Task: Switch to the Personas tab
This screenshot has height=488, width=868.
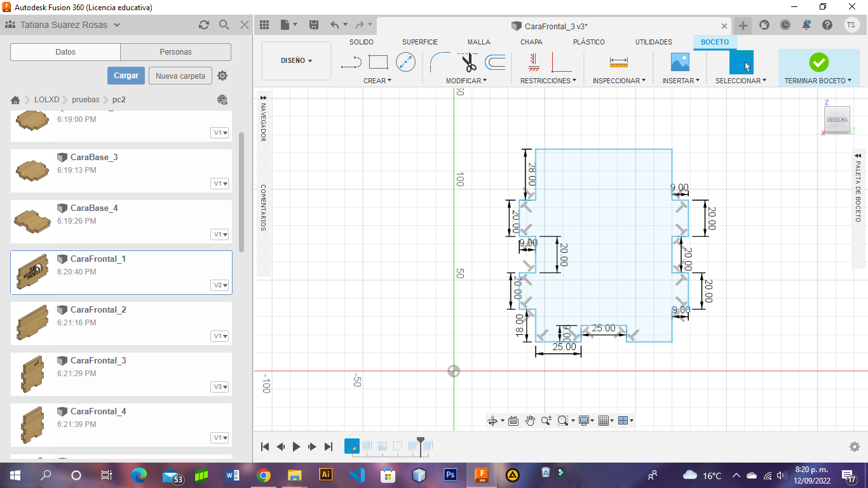Action: tap(176, 52)
